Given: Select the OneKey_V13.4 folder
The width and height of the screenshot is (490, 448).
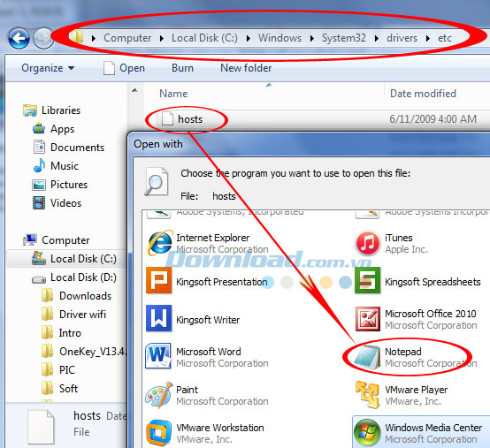Looking at the screenshot, I should (x=84, y=351).
